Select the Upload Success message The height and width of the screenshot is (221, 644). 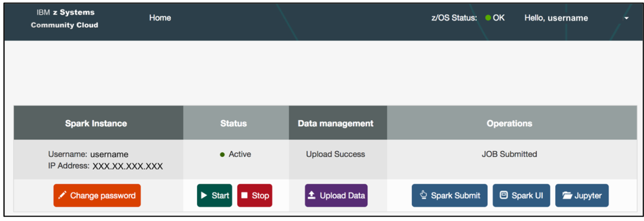tap(336, 154)
